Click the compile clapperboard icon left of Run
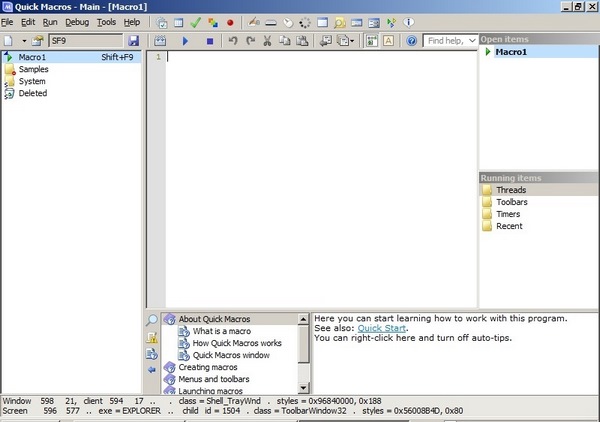 pos(160,41)
